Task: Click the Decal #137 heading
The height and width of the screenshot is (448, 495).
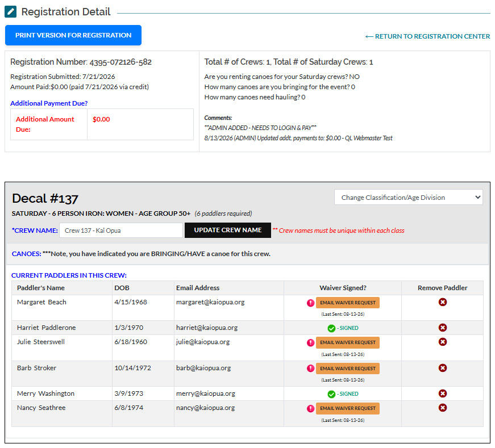Action: (x=45, y=199)
